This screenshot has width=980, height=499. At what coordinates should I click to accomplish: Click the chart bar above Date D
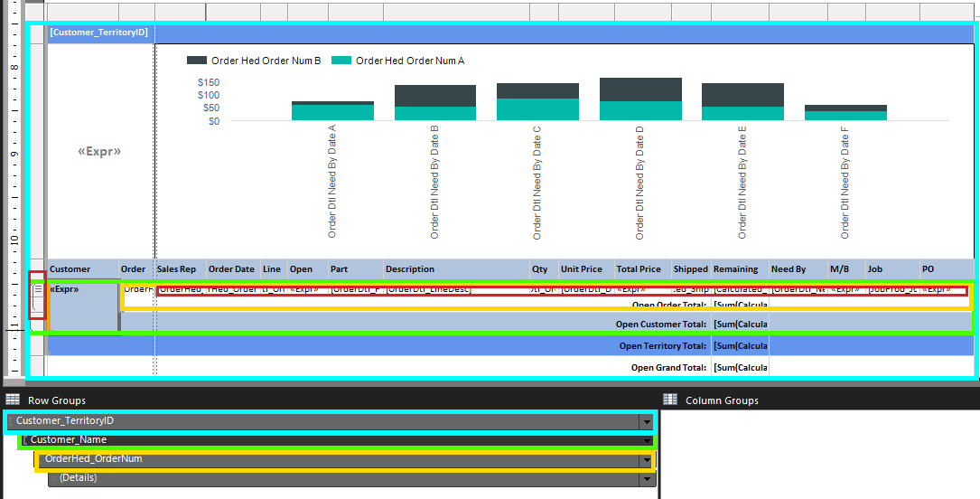click(640, 99)
